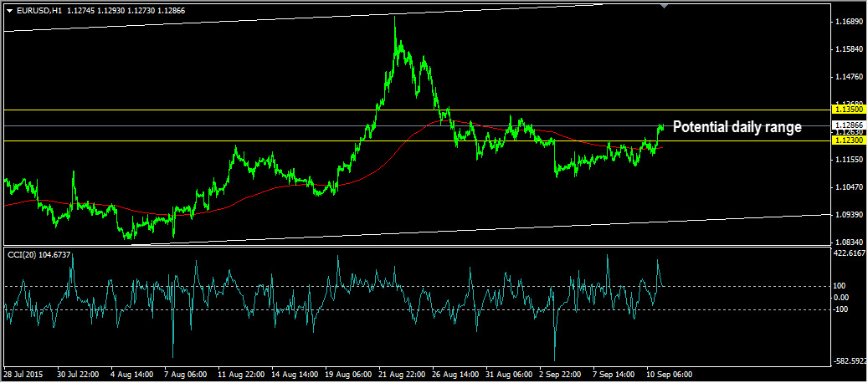Click the 11 Aug 22:00 time label

coord(239,374)
